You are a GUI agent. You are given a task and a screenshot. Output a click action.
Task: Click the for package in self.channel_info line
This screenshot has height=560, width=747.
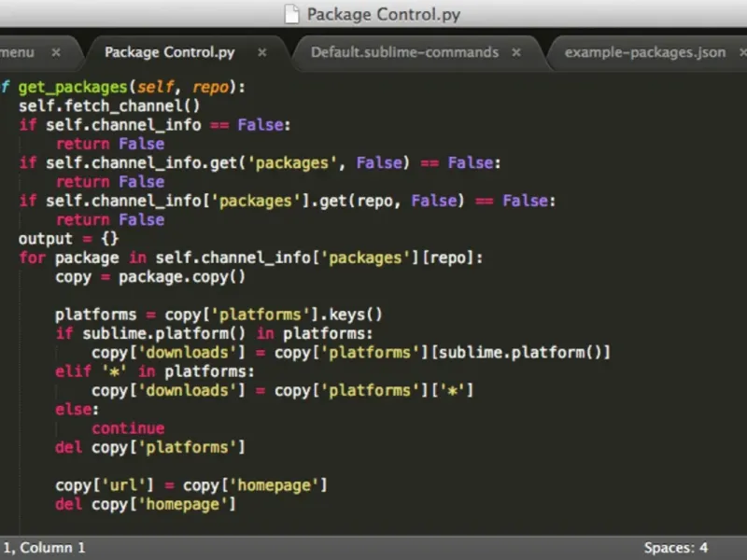(250, 258)
